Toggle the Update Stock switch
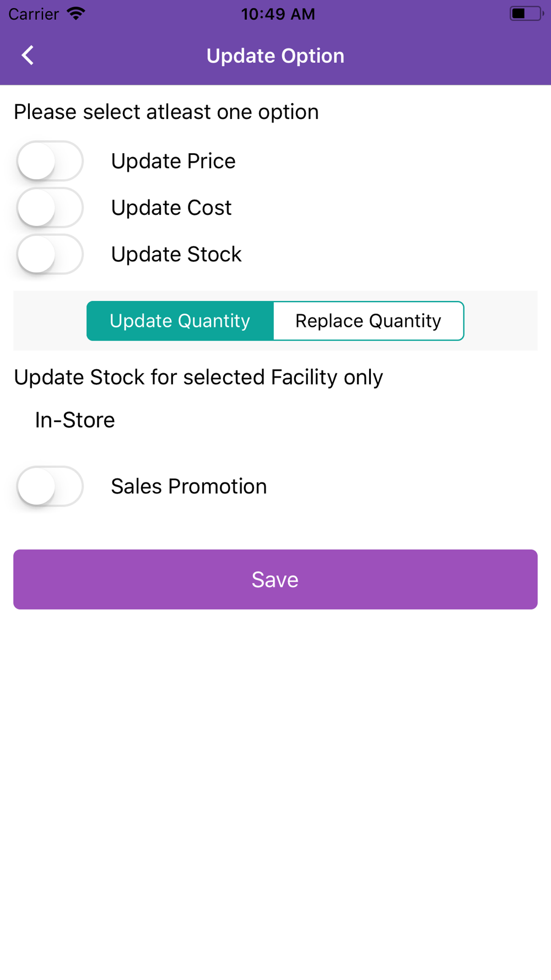The width and height of the screenshot is (551, 980). pyautogui.click(x=50, y=254)
